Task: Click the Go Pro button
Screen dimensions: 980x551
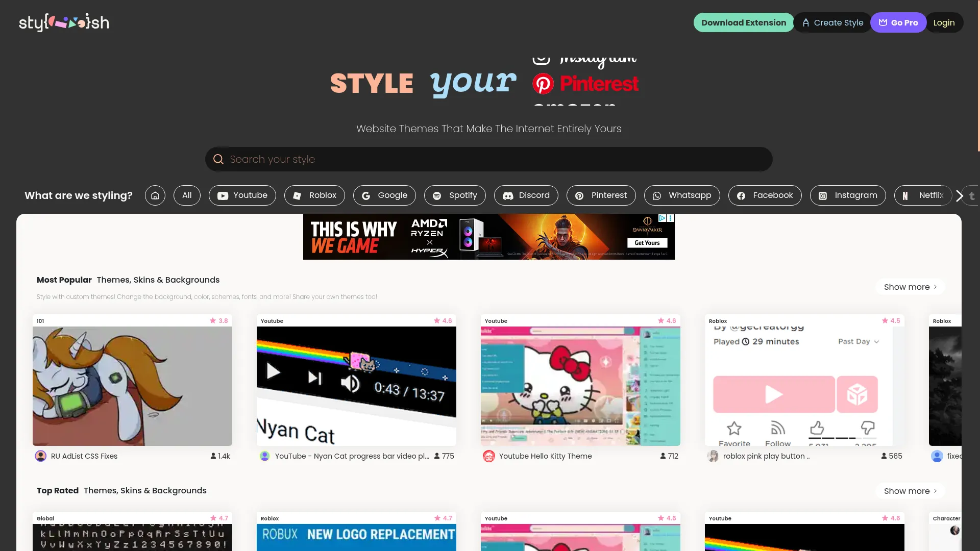Action: [898, 22]
